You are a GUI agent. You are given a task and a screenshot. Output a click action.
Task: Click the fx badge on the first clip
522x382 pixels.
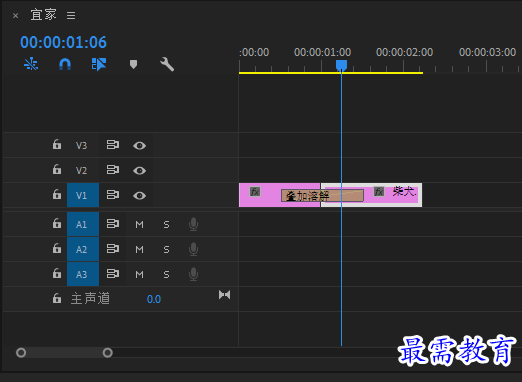[x=255, y=192]
